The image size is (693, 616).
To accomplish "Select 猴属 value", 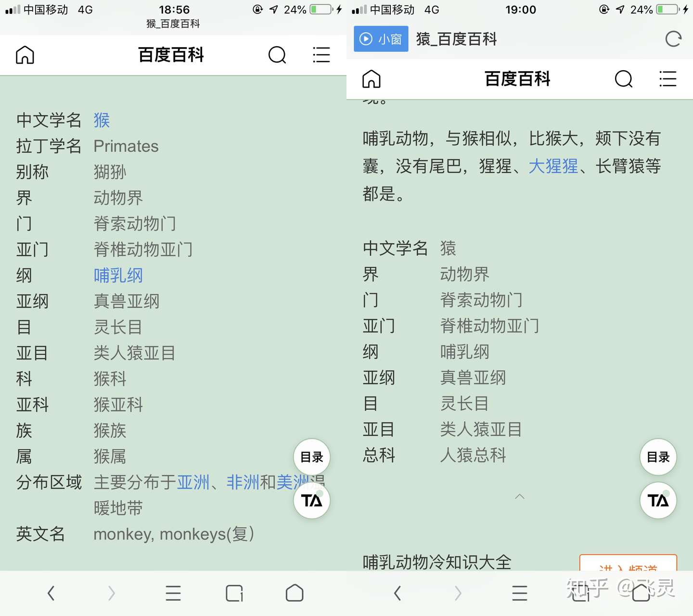I will pyautogui.click(x=110, y=456).
